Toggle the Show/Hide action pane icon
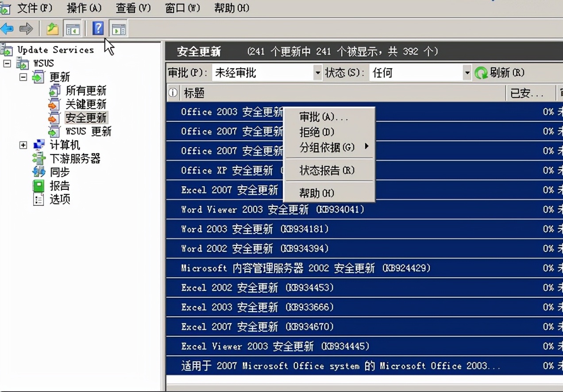The image size is (563, 392). pyautogui.click(x=119, y=29)
